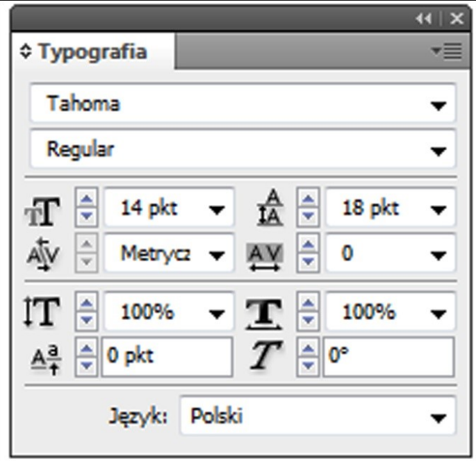Open the Metrycz kerning dropdown

point(218,255)
